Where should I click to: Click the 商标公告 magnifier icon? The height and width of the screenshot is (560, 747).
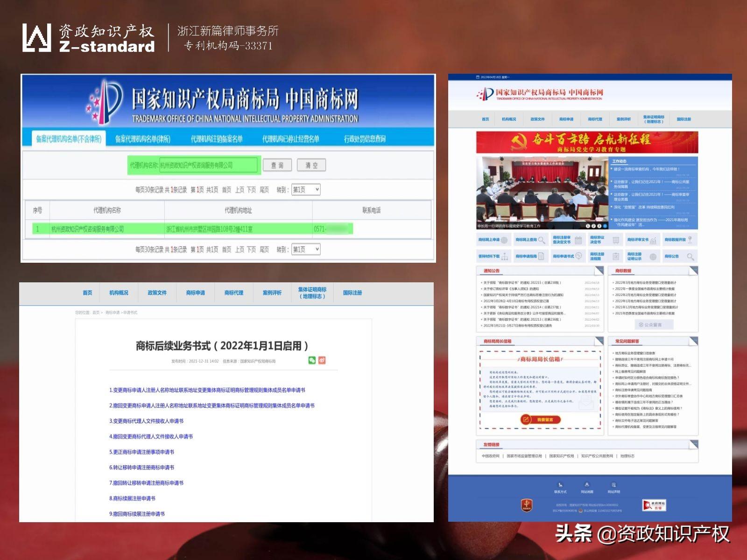point(691,257)
